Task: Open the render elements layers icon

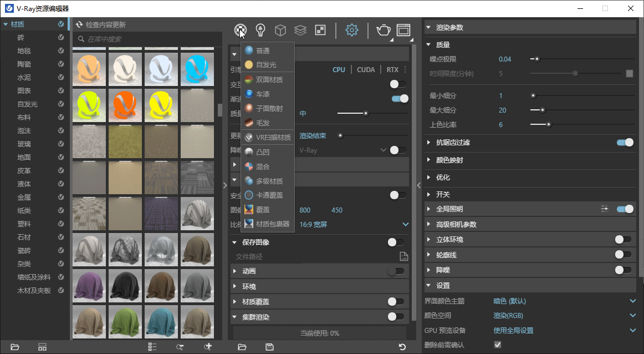Action: (x=300, y=30)
